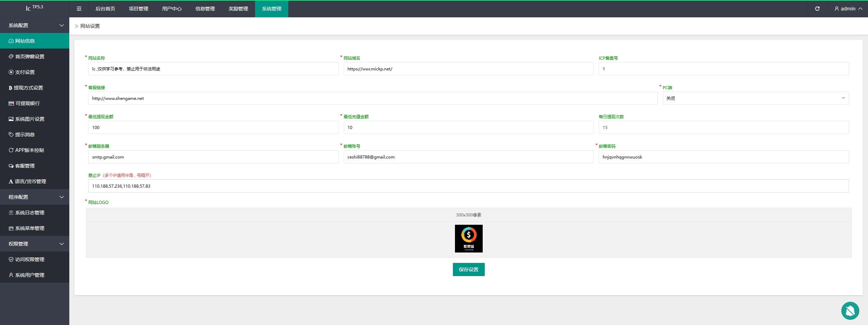Click the 保存设置 button
Screen dimensions: 868x325
coord(468,270)
